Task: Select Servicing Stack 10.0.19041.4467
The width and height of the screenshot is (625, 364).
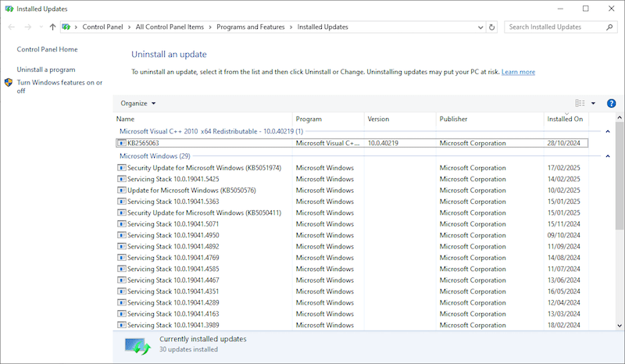Action: click(x=352, y=280)
